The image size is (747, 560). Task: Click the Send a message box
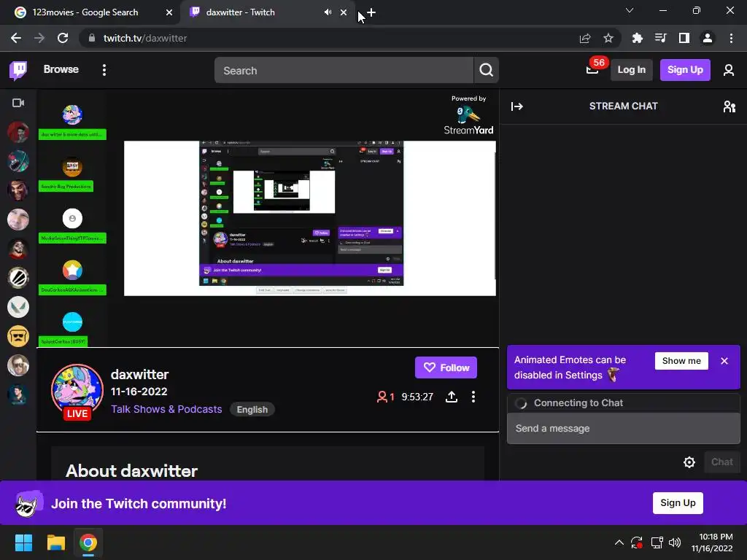click(x=623, y=428)
